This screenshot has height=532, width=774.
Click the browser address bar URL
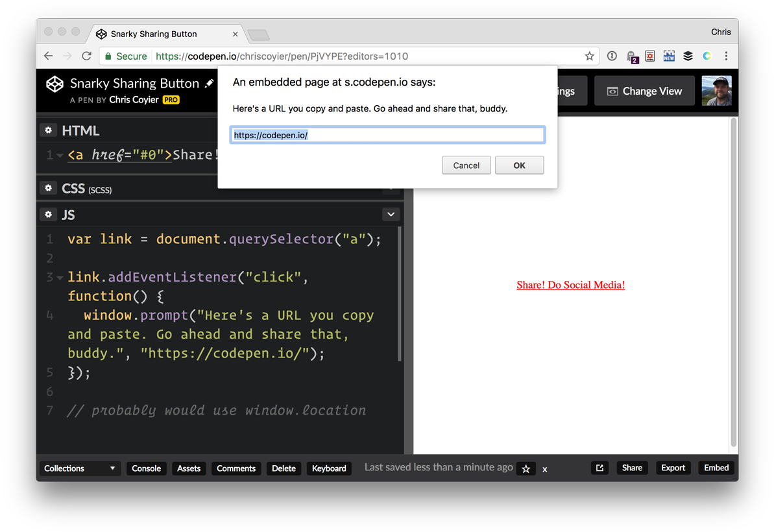282,56
